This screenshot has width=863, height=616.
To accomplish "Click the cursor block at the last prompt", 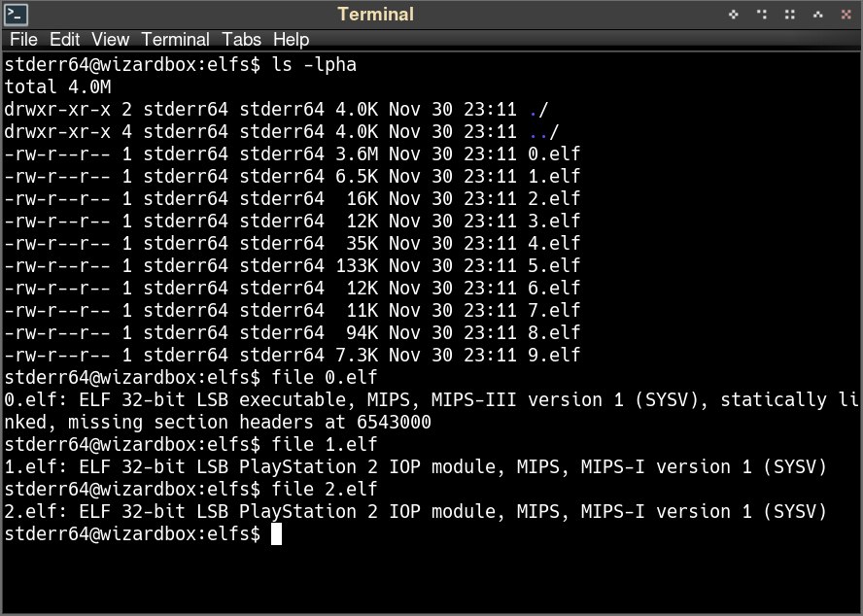I will pos(276,533).
